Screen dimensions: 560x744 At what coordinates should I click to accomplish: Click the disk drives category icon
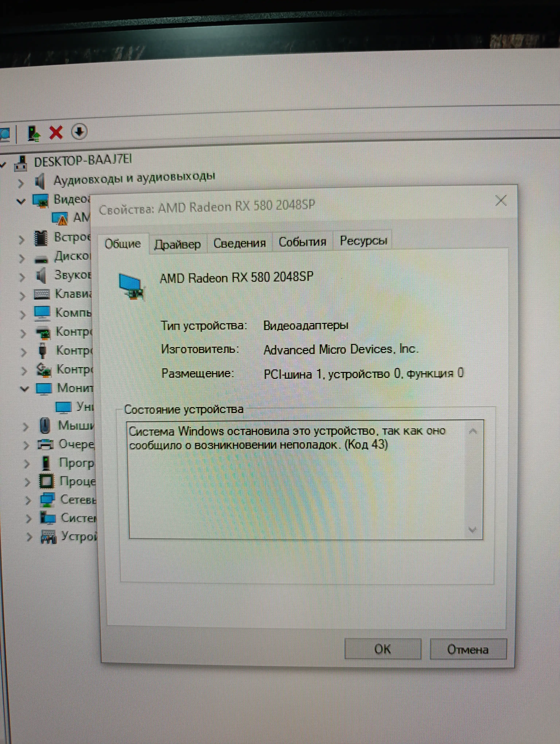click(41, 259)
